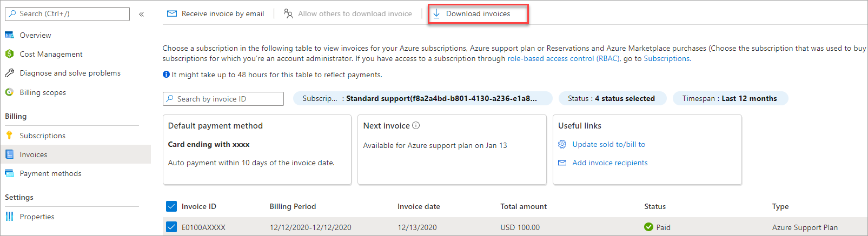
Task: Change the Timespan filter
Action: click(730, 98)
